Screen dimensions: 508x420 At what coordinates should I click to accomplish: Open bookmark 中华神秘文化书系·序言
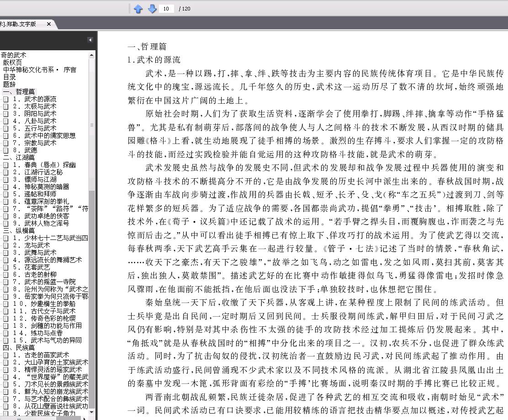coord(40,69)
